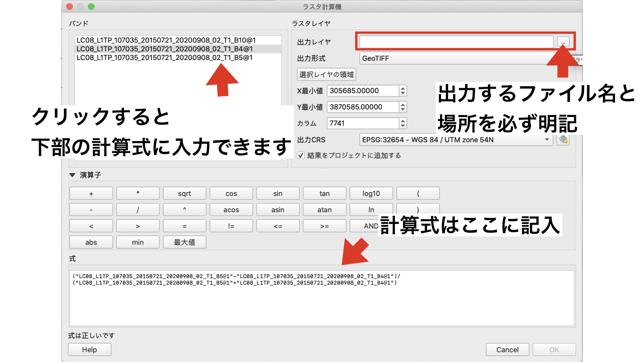Click the != not-equal button
644x362 pixels.
pyautogui.click(x=231, y=226)
